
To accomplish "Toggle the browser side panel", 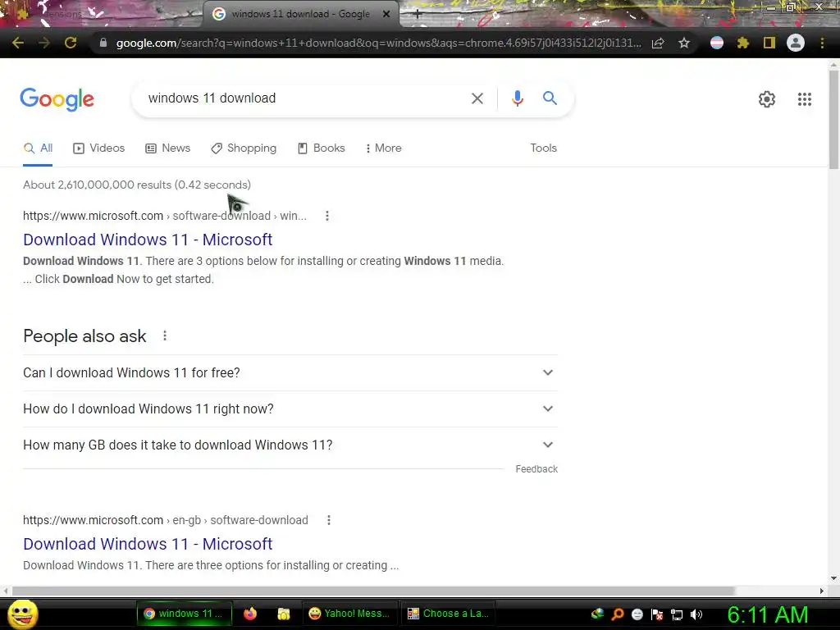I will [769, 43].
